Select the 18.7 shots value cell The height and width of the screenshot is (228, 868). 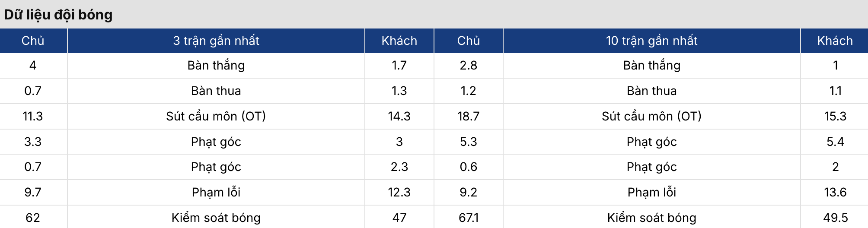[468, 116]
